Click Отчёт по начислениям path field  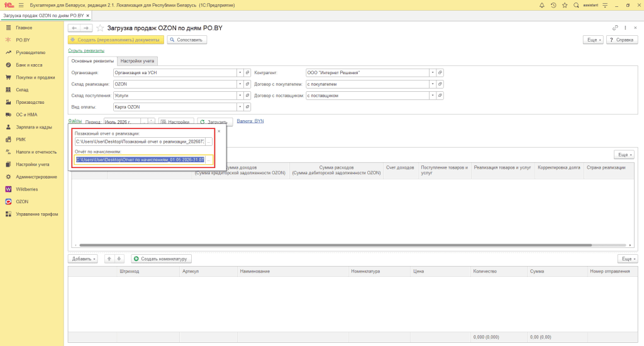140,160
